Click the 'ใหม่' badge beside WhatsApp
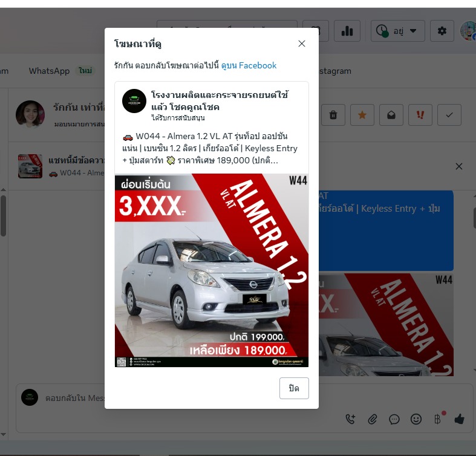Image resolution: width=476 pixels, height=456 pixels. point(85,71)
